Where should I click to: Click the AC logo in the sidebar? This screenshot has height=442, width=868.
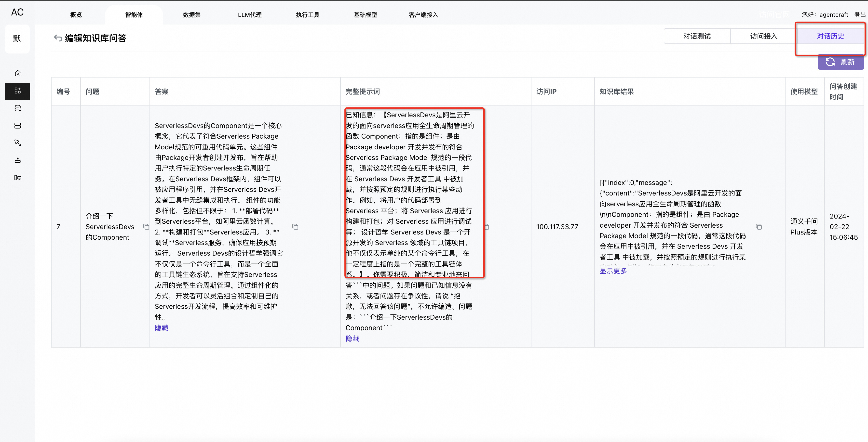point(17,13)
